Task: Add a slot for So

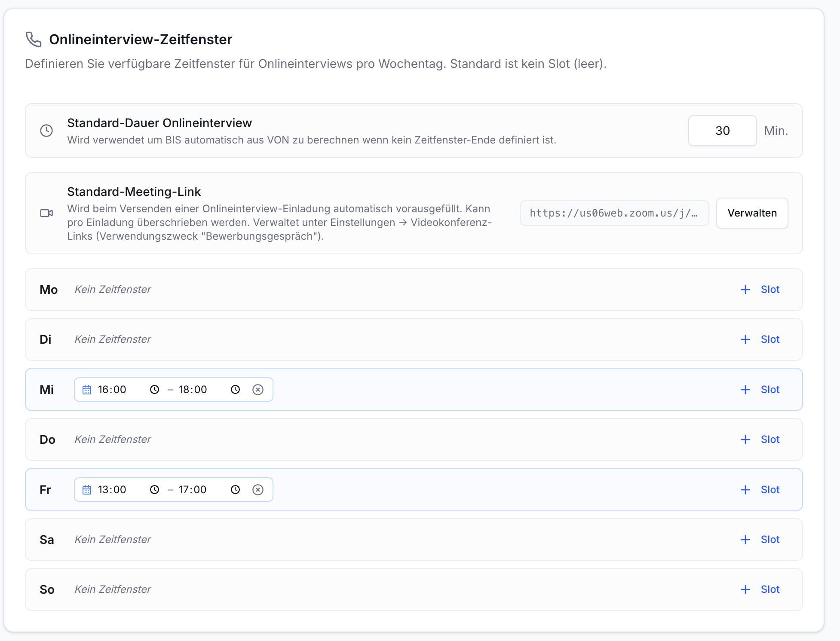Action: (x=760, y=589)
